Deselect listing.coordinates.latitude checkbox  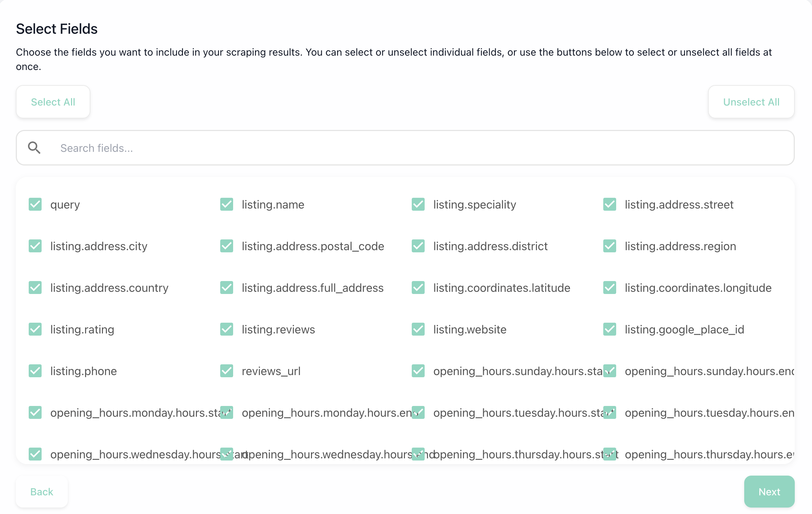click(x=418, y=288)
